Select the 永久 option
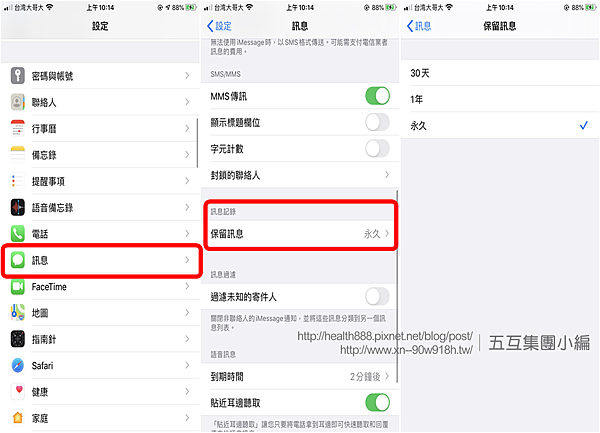This screenshot has height=433, width=600. (500, 125)
